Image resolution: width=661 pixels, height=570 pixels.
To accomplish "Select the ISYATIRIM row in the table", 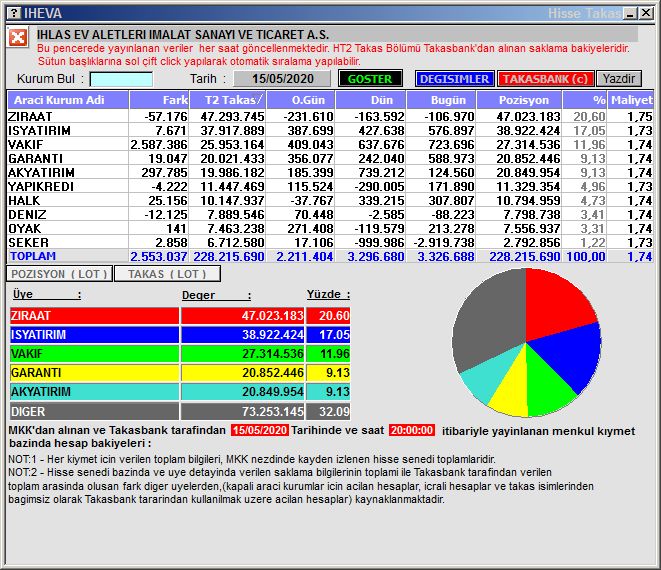I will (330, 130).
